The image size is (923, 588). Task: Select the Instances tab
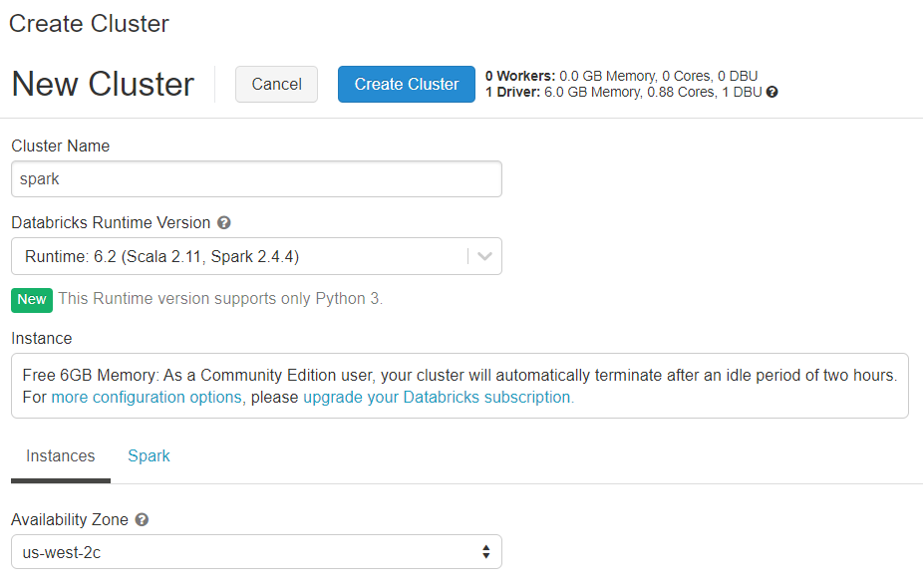click(61, 456)
